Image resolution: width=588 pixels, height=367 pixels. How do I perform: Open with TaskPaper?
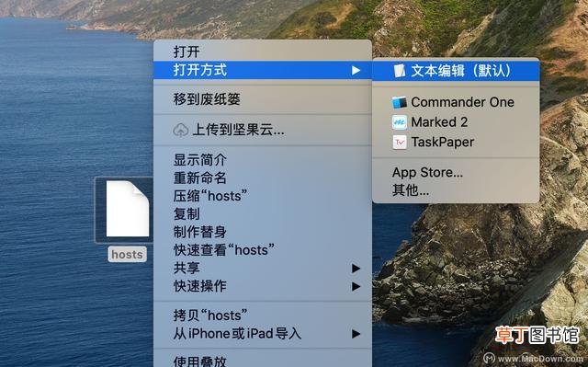click(456, 143)
